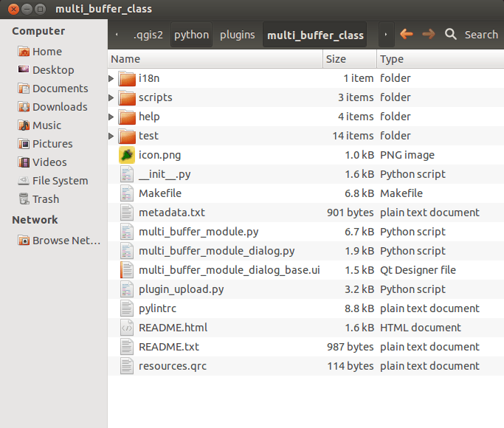Click the '114 bytes' size cell
The image size is (504, 428).
(x=351, y=366)
